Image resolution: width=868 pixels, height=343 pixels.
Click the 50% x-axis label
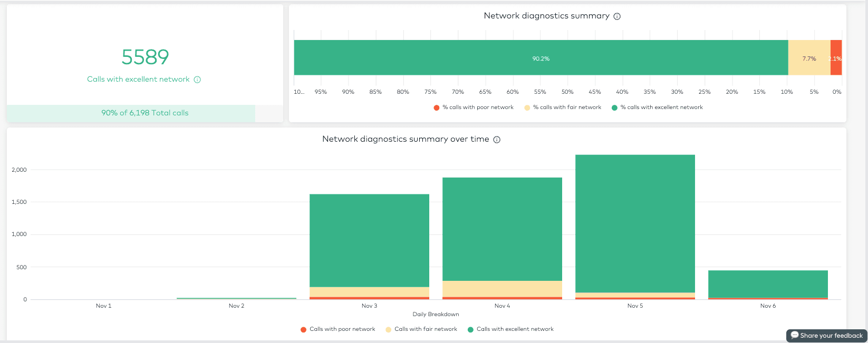567,92
